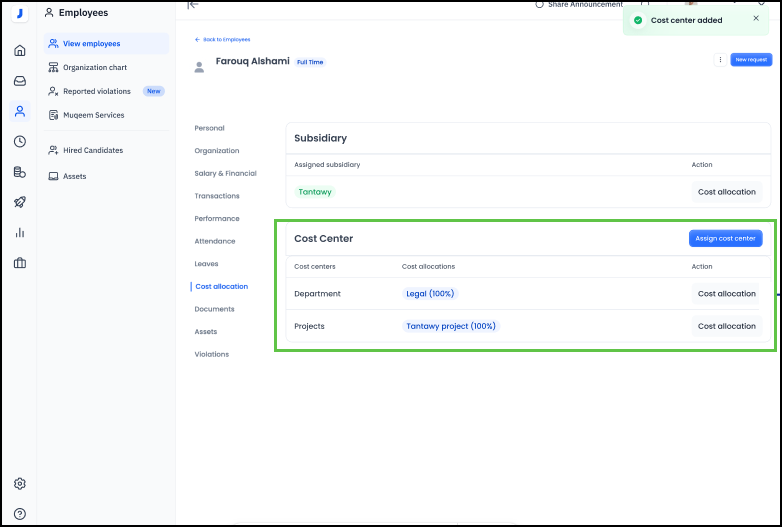782x527 pixels.
Task: Open the Inbox icon in left rail
Action: point(20,81)
